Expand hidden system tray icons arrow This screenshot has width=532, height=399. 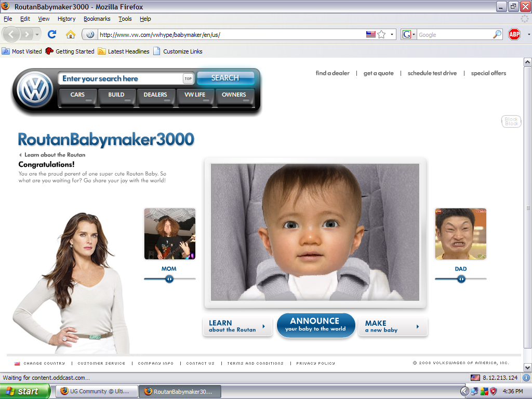click(464, 392)
